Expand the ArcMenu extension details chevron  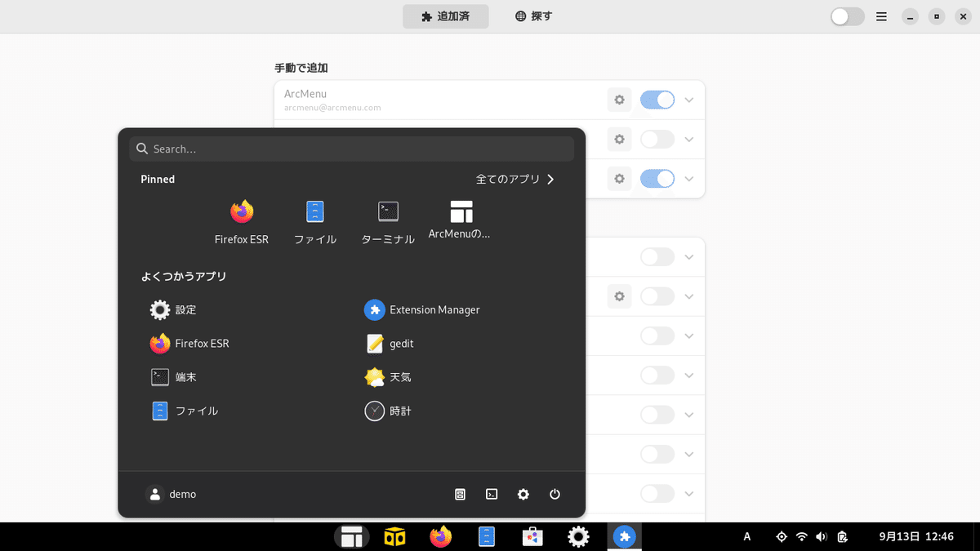[689, 100]
